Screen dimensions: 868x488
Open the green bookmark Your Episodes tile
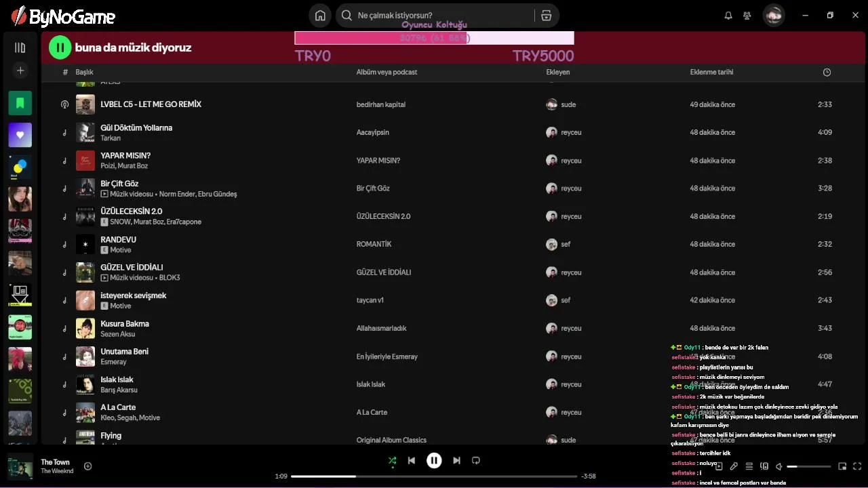(20, 103)
